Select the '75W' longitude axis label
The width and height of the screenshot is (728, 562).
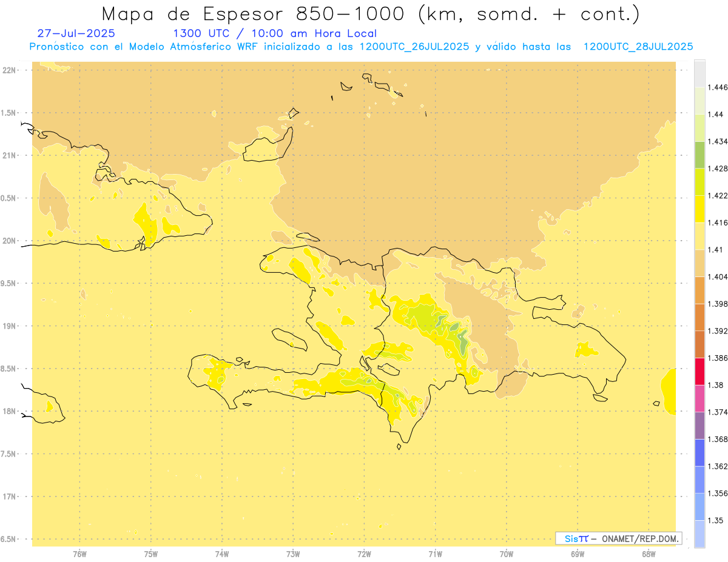click(x=151, y=554)
